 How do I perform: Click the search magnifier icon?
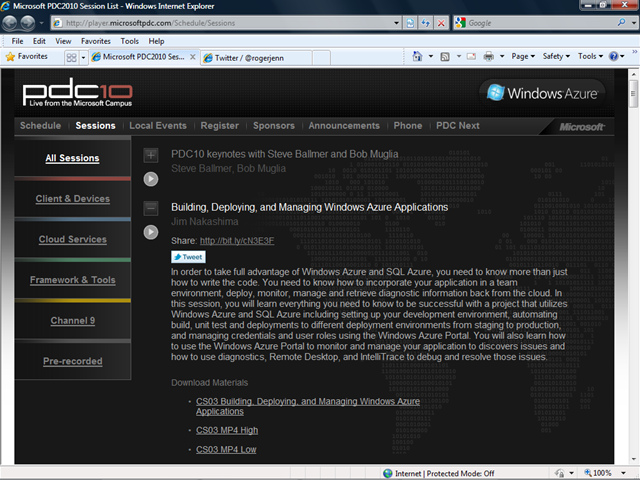click(x=621, y=22)
